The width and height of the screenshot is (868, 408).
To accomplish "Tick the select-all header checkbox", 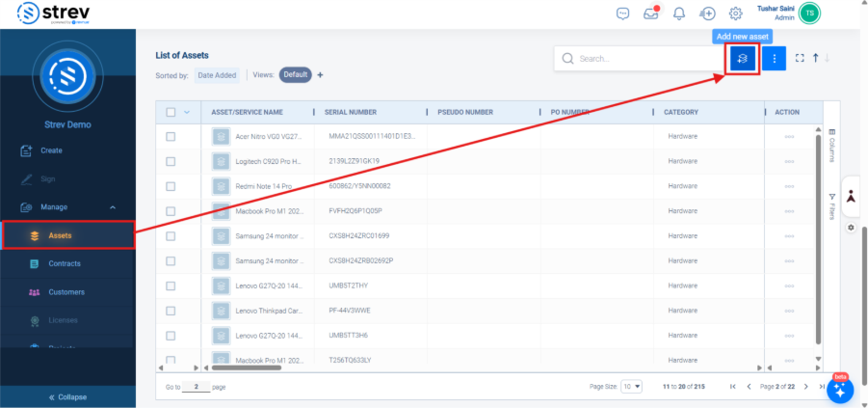I will coord(171,112).
